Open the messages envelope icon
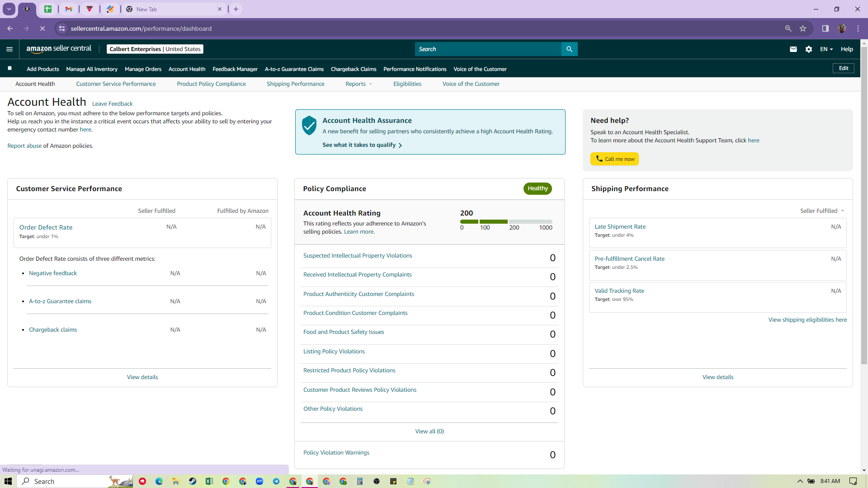Viewport: 868px width, 488px height. (793, 49)
